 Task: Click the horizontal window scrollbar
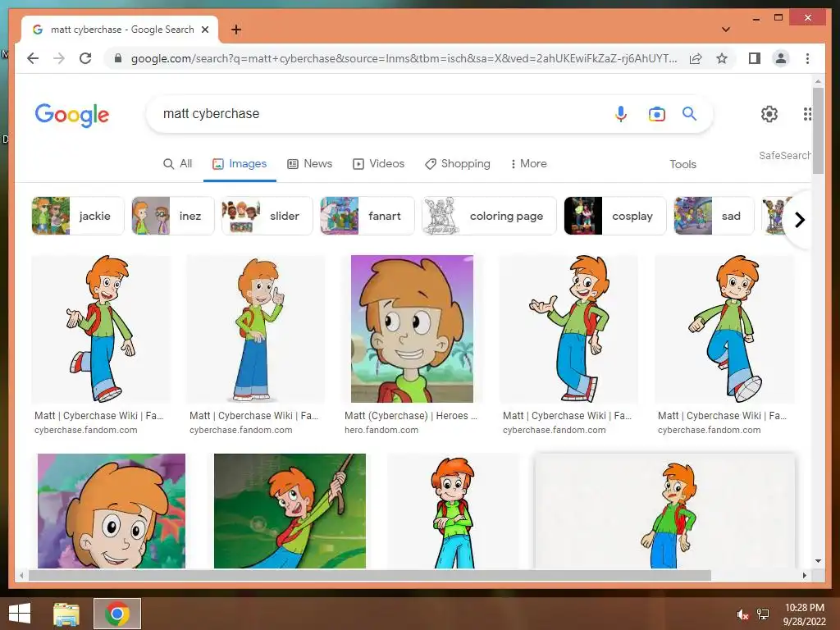pos(370,575)
